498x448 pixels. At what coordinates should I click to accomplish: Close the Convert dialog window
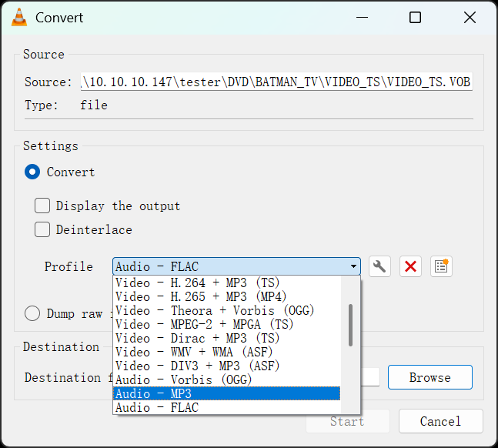[470, 18]
